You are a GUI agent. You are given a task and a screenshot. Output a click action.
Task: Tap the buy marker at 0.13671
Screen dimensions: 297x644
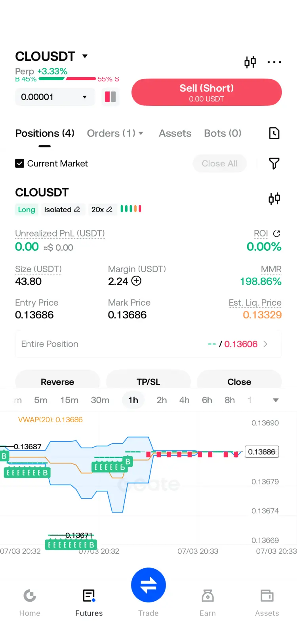click(71, 545)
